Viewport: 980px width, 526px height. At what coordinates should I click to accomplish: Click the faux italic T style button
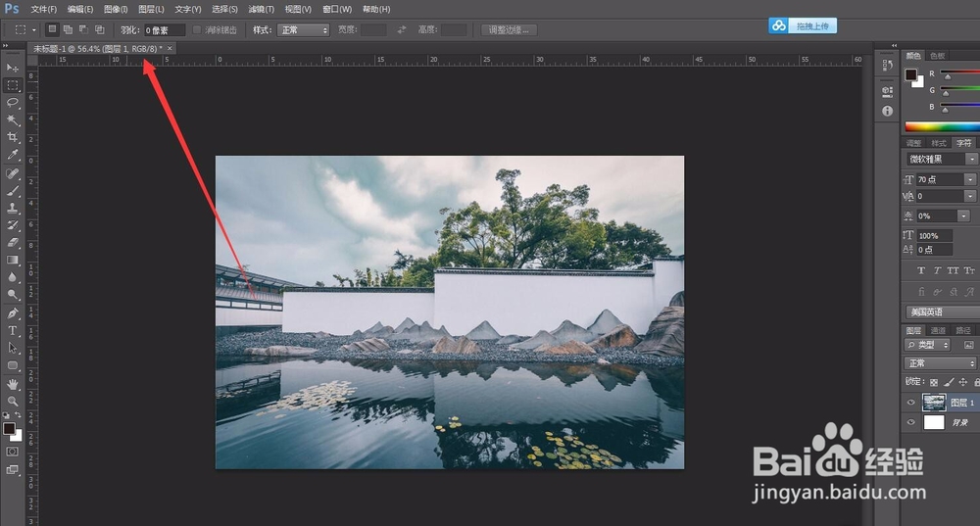(937, 270)
